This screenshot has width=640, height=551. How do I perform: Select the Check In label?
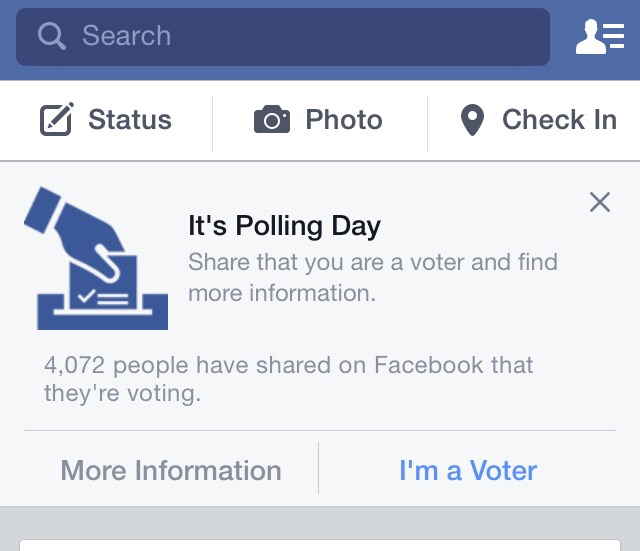[559, 120]
